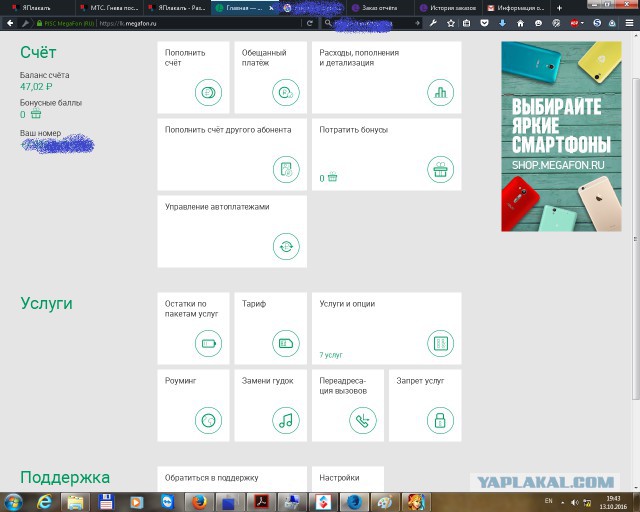640x512 pixels.
Task: Click the MegaFon shop smartphone banner
Action: coord(561,136)
